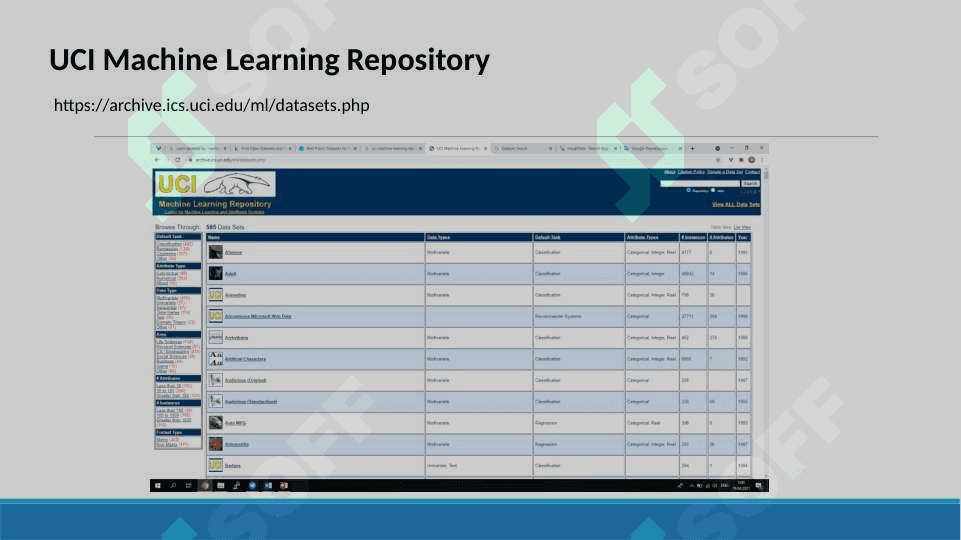The width and height of the screenshot is (961, 540).
Task: Click the Auto MPG car thumbnail
Action: point(215,423)
